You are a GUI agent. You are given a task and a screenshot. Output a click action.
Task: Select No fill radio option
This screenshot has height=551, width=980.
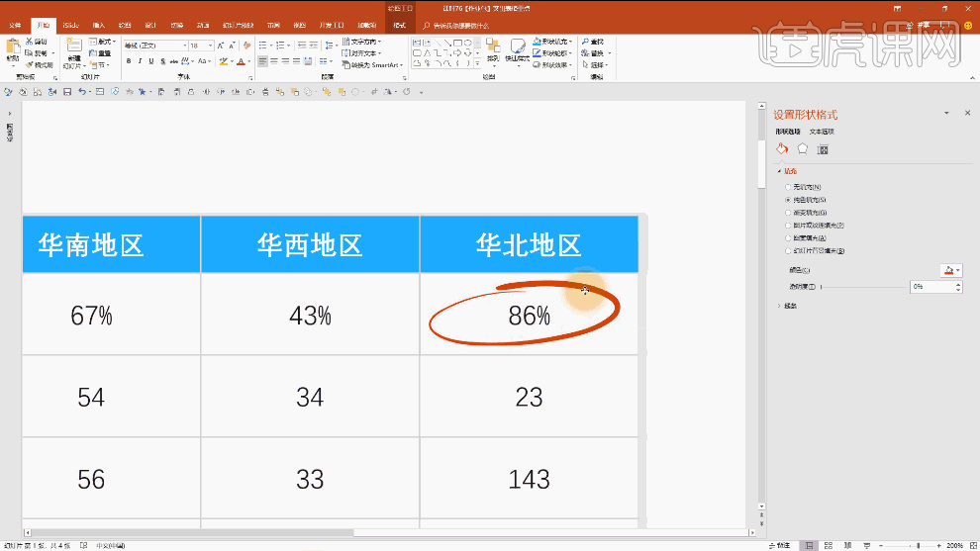click(788, 187)
